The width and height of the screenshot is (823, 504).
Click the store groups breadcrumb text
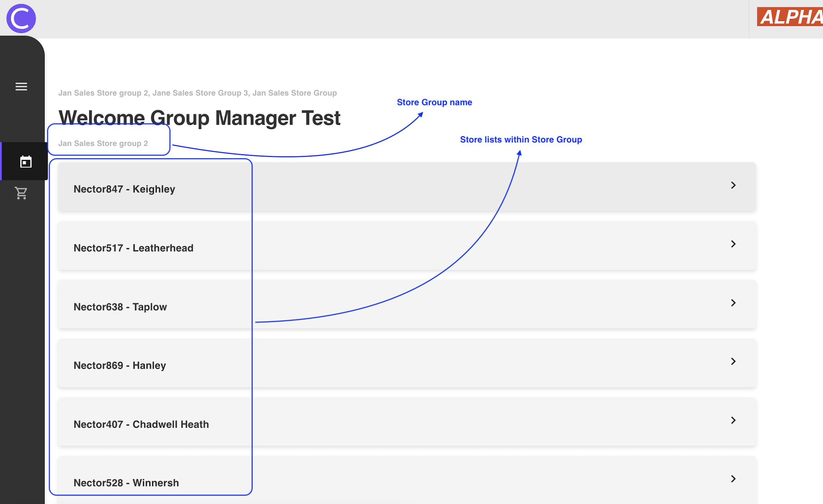[x=197, y=93]
